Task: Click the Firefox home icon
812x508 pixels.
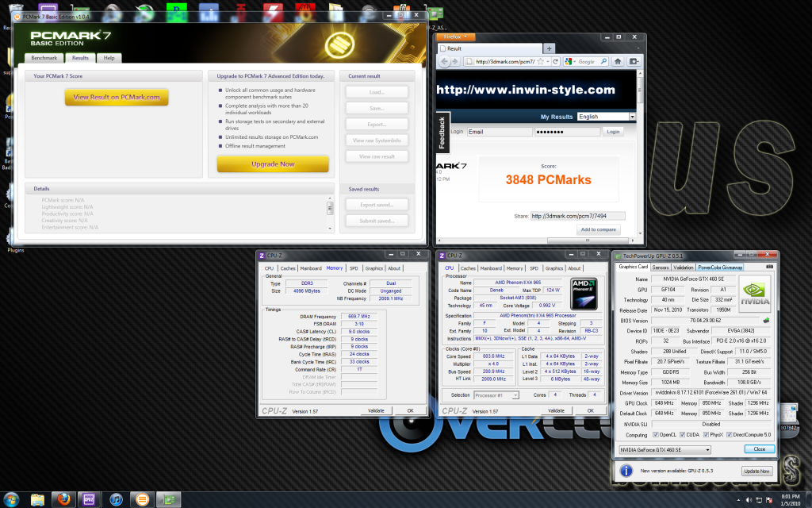Action: [618, 60]
